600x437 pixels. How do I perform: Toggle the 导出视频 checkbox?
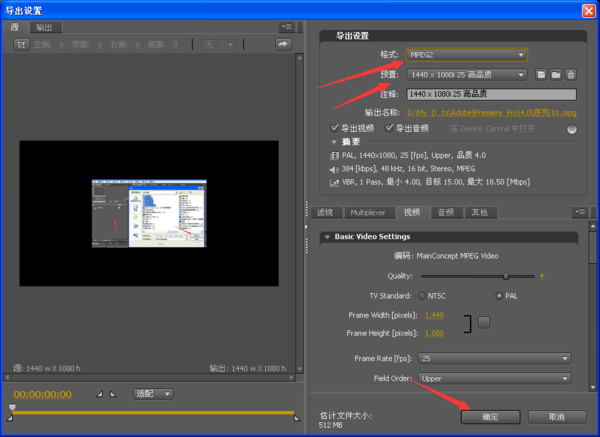pos(335,128)
